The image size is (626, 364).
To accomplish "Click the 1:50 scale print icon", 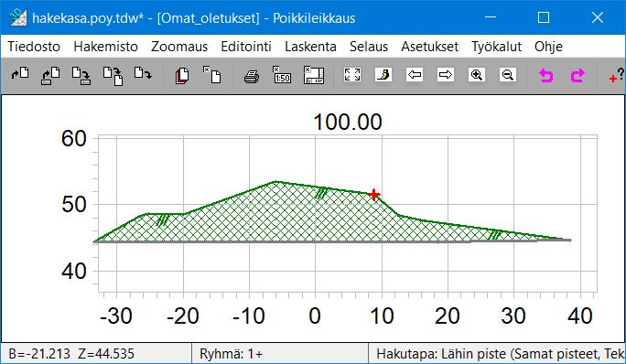I will tap(282, 75).
